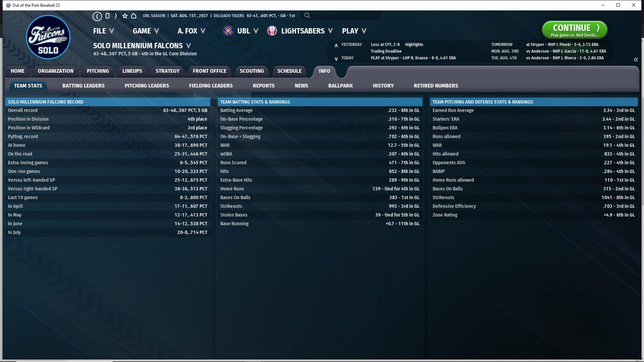
Task: Click the back navigation arrow icon
Action: pos(97,16)
